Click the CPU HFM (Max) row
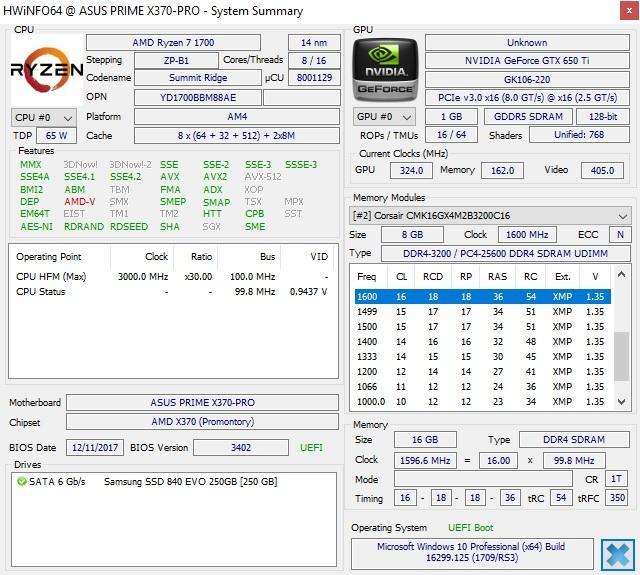 pyautogui.click(x=172, y=277)
